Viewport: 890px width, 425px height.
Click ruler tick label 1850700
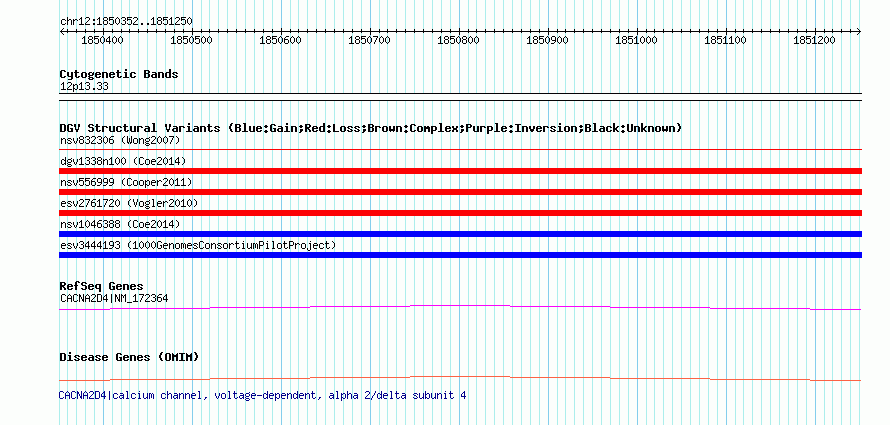(x=370, y=40)
